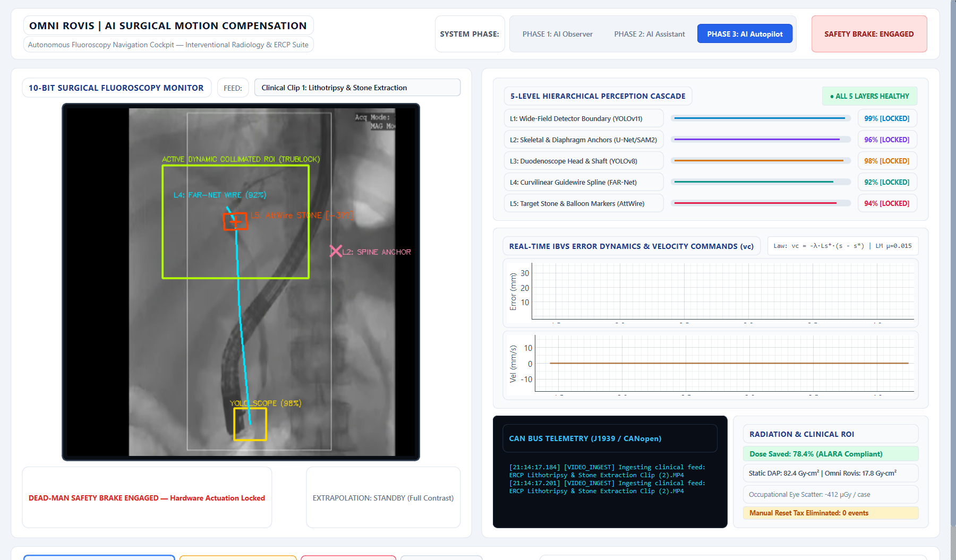The image size is (956, 560).
Task: Click the Real-Time IBVS Error Dynamics title
Action: pyautogui.click(x=631, y=246)
